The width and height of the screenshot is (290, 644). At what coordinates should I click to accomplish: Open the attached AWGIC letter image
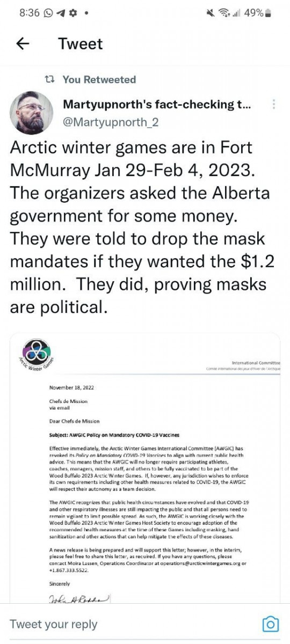point(145,468)
